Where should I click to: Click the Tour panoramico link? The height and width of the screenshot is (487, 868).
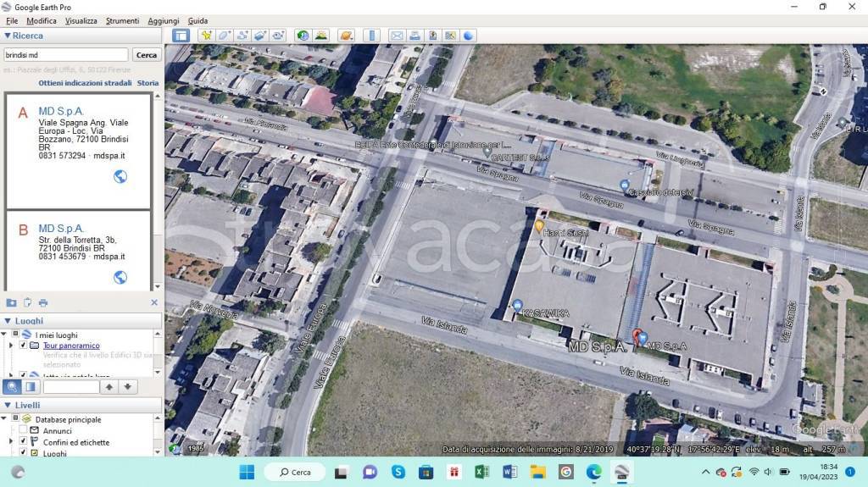pos(71,346)
